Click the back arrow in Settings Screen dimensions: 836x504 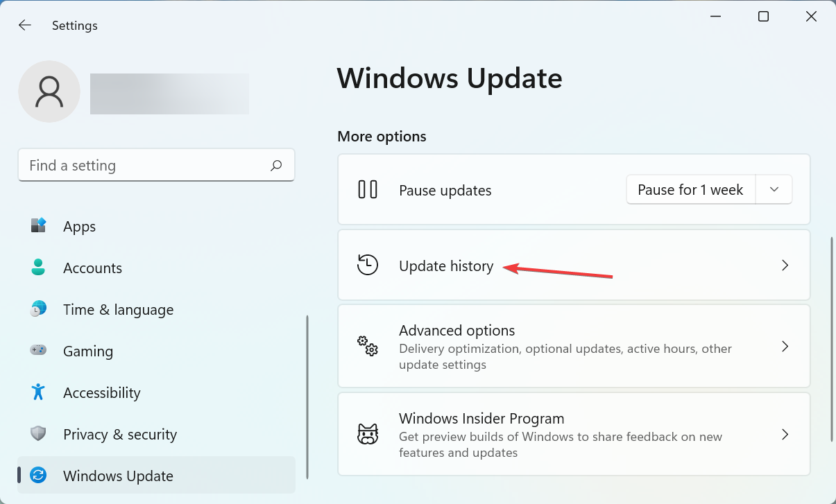(25, 25)
